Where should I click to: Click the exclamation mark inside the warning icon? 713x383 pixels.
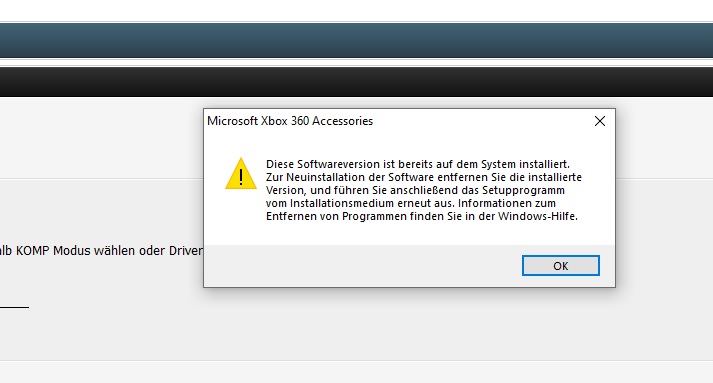tap(241, 176)
